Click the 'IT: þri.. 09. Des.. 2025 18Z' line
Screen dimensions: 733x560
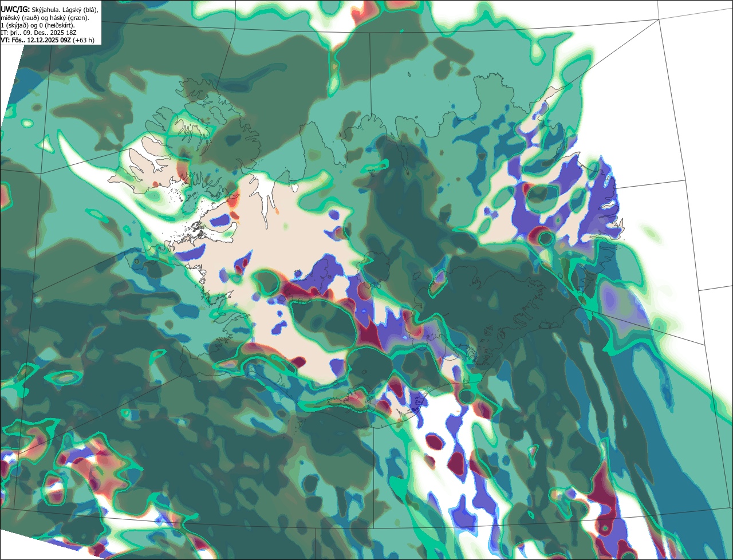pos(39,33)
